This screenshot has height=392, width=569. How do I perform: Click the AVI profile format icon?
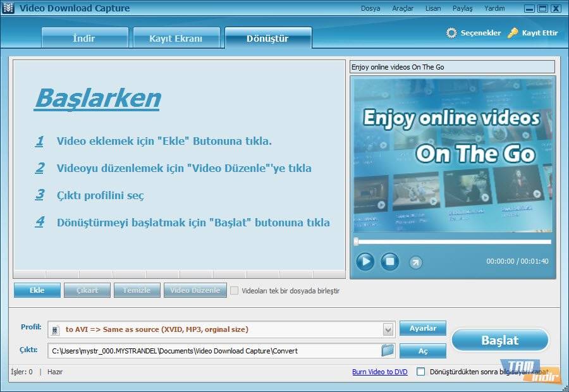point(56,329)
